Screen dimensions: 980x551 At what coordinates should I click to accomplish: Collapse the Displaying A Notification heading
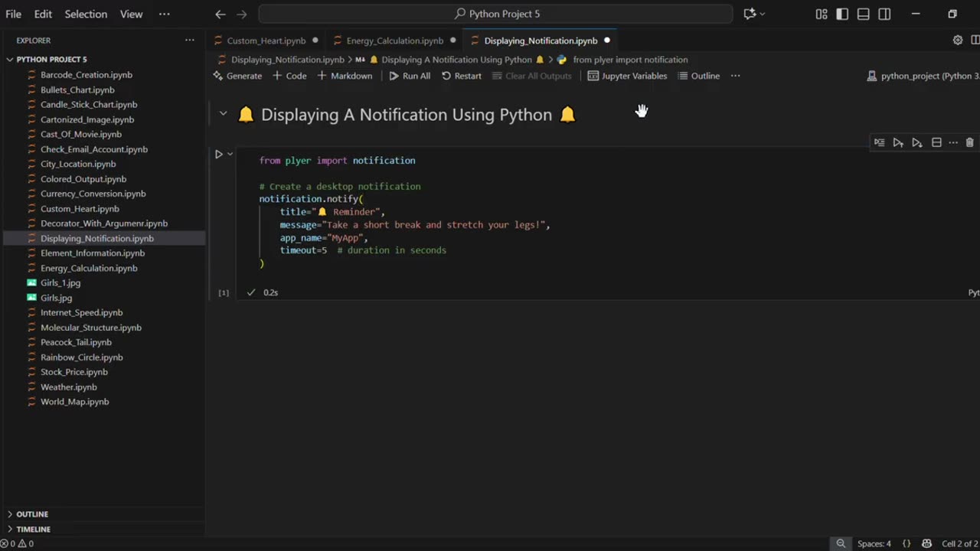223,114
